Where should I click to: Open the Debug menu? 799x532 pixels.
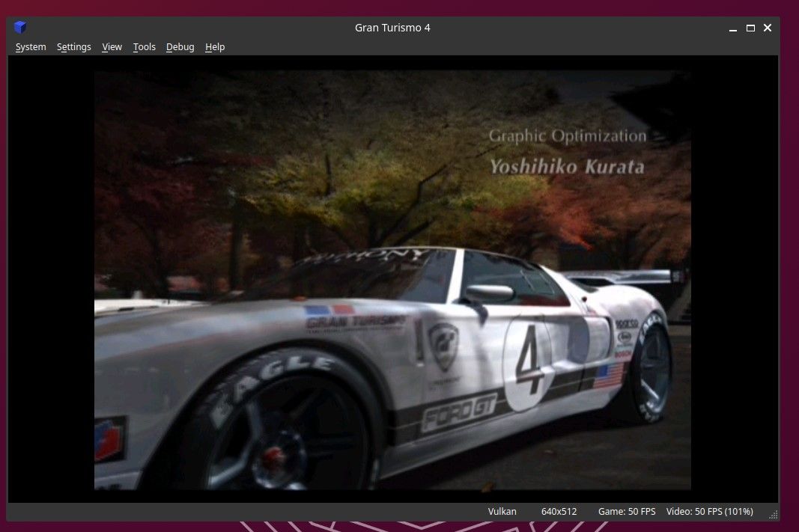point(180,47)
